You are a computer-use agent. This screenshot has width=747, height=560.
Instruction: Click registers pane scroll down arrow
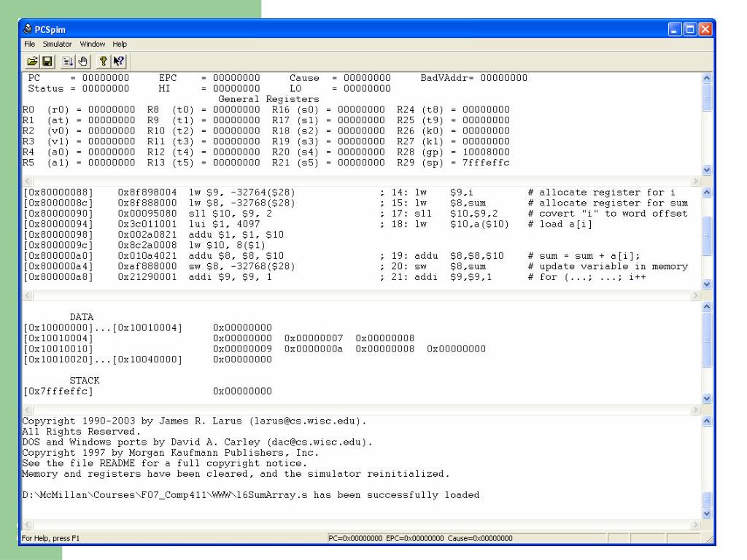(x=707, y=170)
